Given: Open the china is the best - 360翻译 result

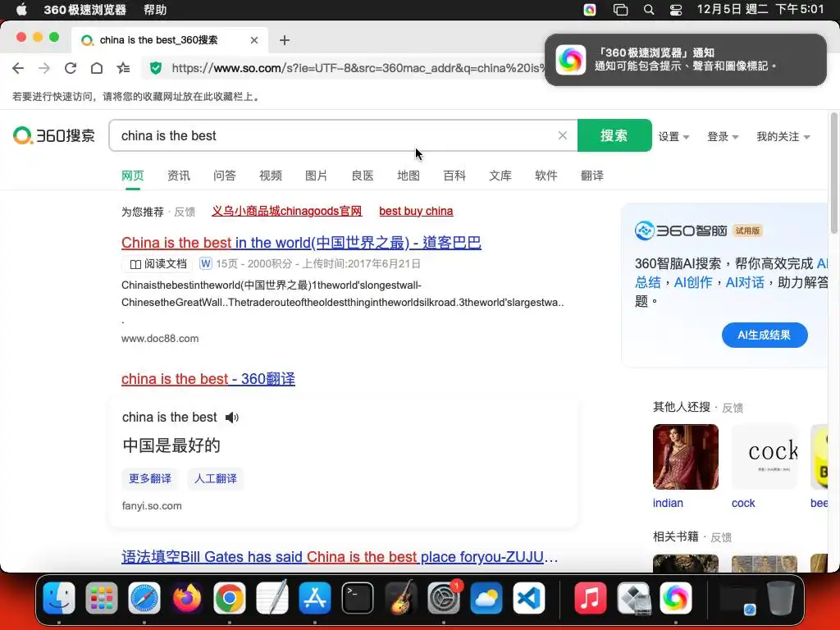Looking at the screenshot, I should point(208,379).
